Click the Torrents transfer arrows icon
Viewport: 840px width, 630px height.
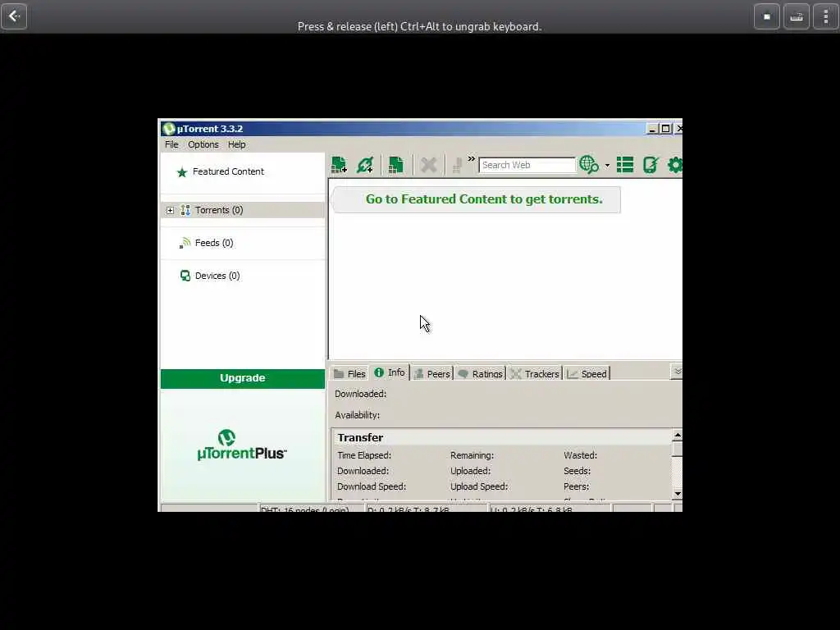pos(185,210)
